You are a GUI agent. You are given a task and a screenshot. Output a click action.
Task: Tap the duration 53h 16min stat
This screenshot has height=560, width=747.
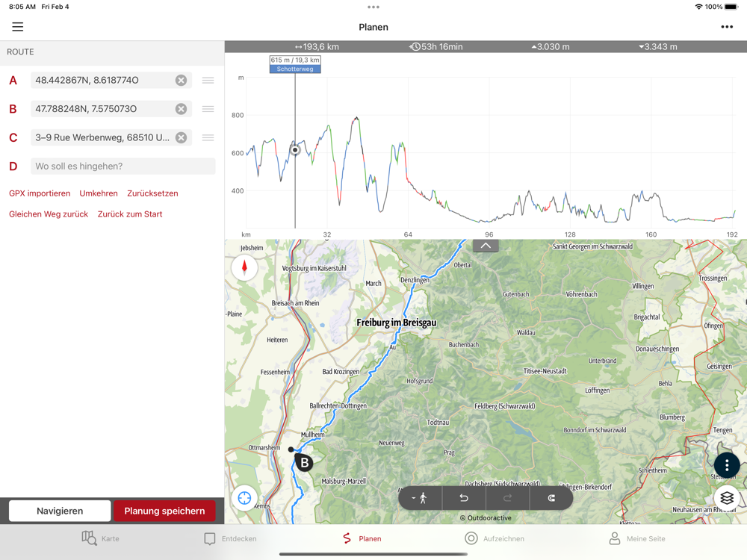point(436,46)
